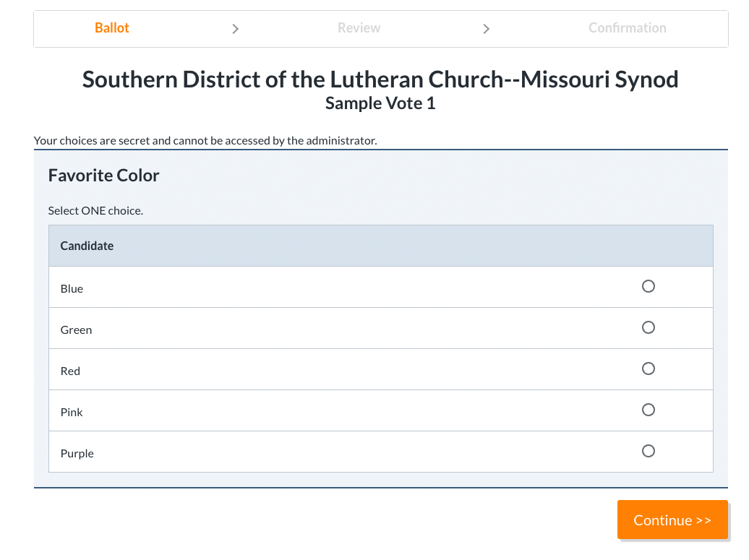
Task: Click the Sample Vote 1 subtitle
Action: click(380, 103)
